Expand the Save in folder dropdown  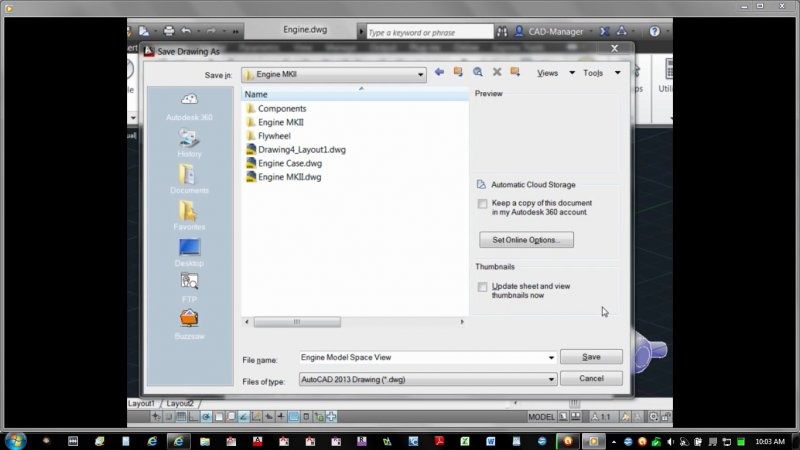click(420, 75)
